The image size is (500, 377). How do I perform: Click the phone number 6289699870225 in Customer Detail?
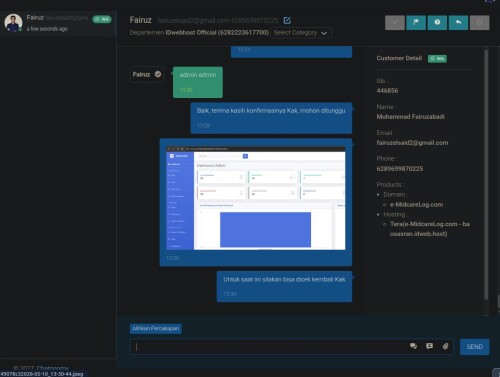tap(400, 169)
